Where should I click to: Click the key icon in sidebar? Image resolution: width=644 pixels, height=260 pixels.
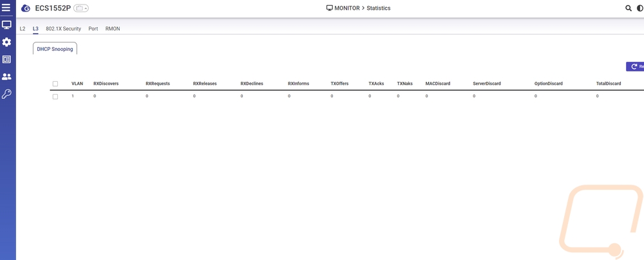coord(6,94)
